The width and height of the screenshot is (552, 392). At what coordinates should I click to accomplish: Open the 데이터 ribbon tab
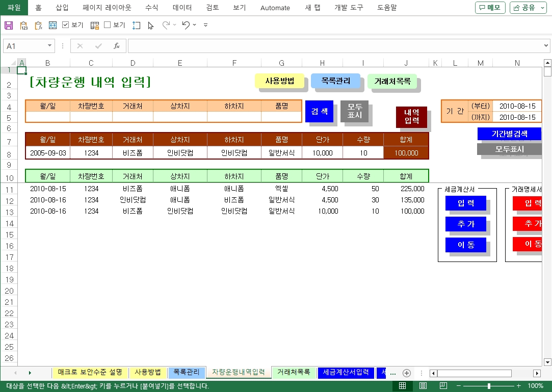pyautogui.click(x=182, y=8)
